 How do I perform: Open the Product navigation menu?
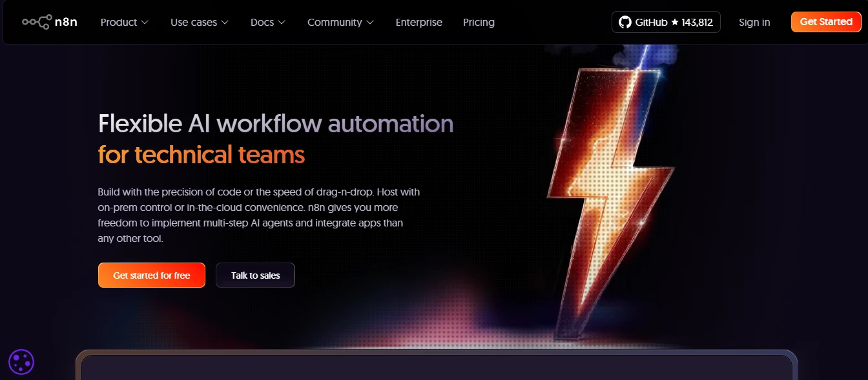[119, 23]
